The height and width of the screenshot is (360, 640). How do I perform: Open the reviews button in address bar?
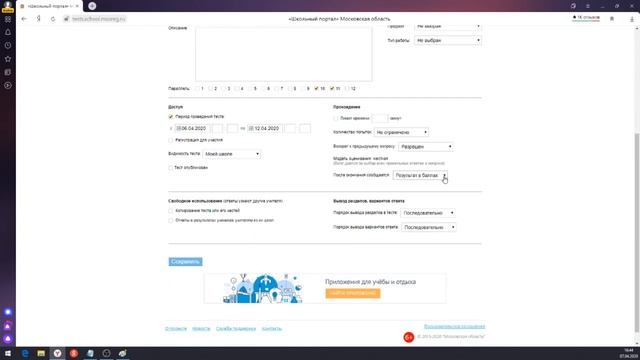[586, 18]
